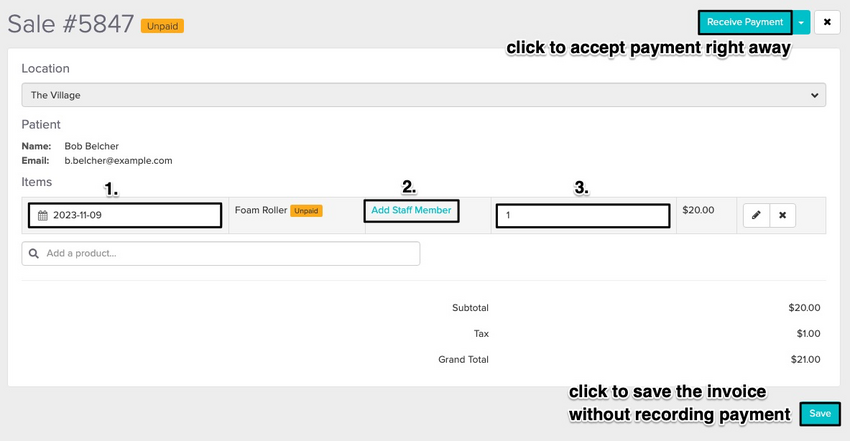Click the Receive Payment button

(x=745, y=22)
